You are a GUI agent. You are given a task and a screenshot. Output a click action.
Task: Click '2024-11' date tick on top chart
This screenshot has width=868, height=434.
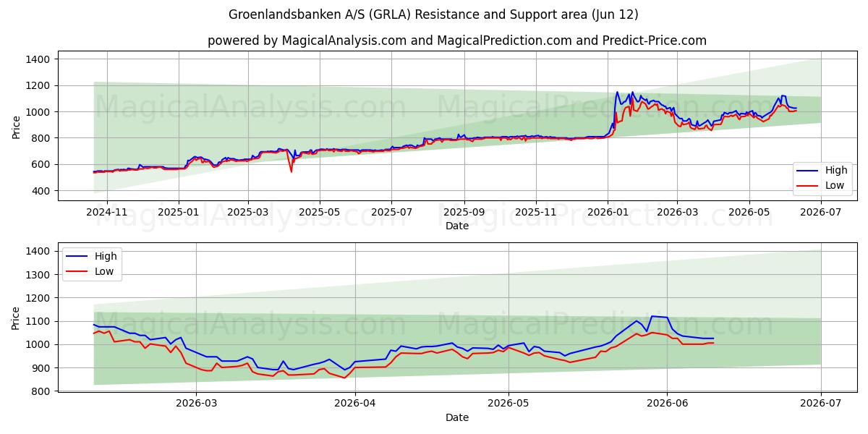point(106,213)
